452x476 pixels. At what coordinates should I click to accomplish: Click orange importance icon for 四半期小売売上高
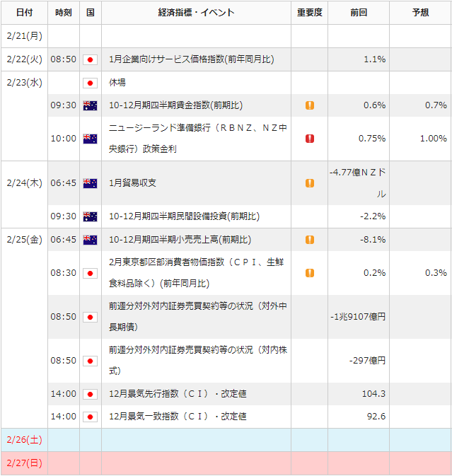[310, 240]
